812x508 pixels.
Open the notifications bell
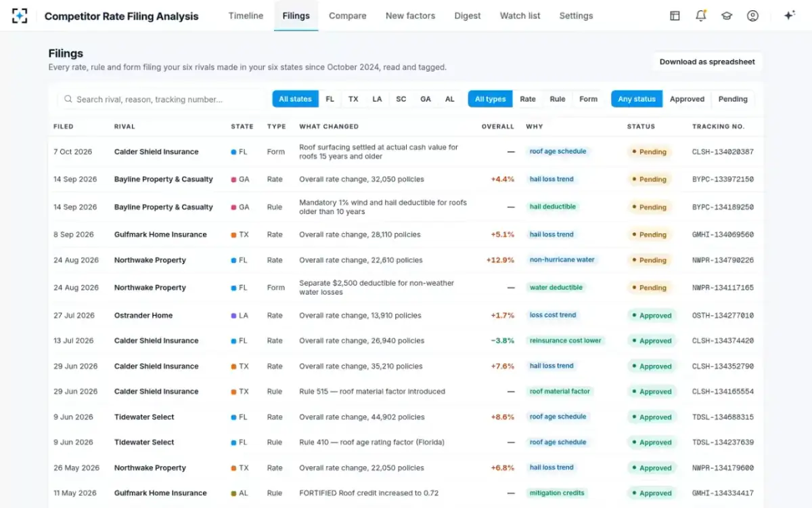[700, 16]
